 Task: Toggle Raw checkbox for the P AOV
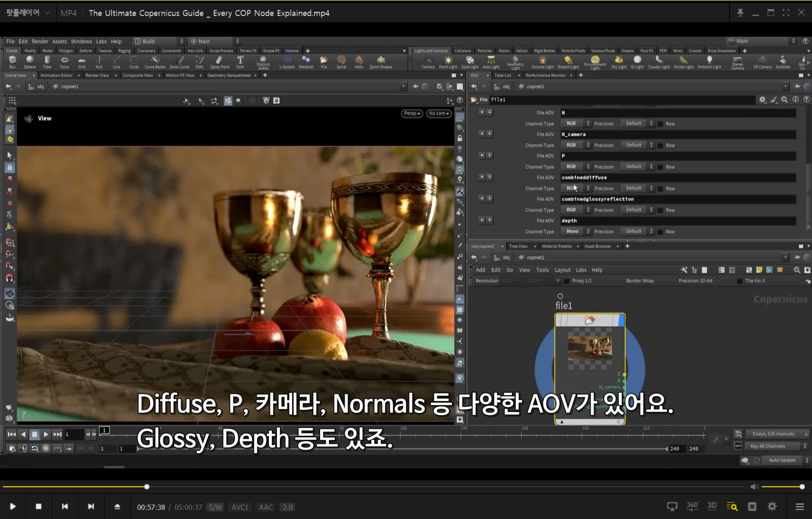[660, 167]
